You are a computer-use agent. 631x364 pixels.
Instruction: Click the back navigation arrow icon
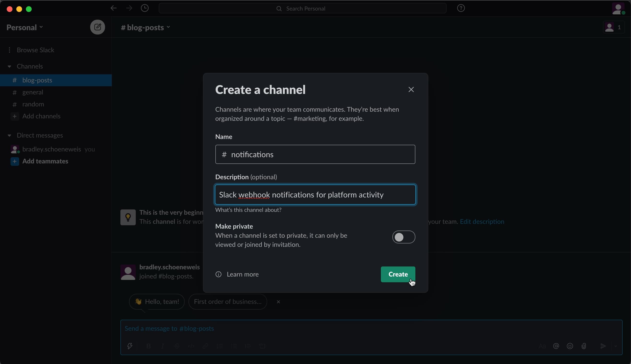pyautogui.click(x=113, y=9)
